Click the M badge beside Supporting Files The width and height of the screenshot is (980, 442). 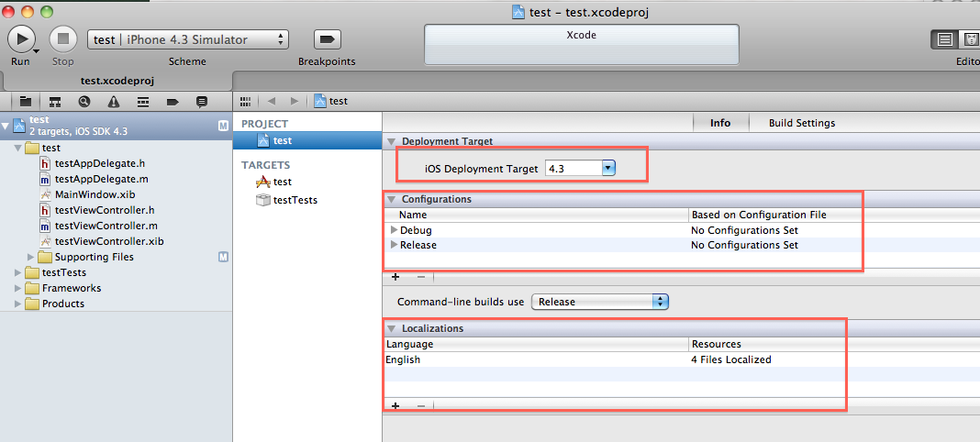tap(223, 257)
